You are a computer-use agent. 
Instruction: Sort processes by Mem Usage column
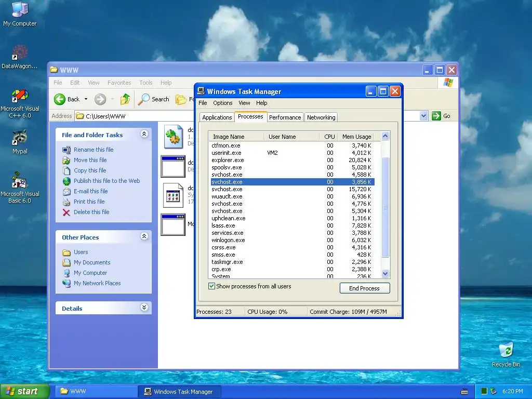pos(356,137)
